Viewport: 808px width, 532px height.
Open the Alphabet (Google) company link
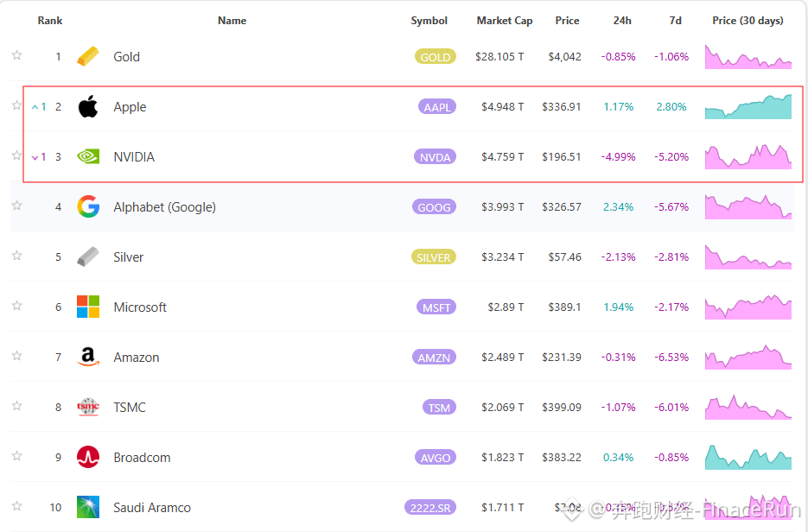click(x=164, y=207)
